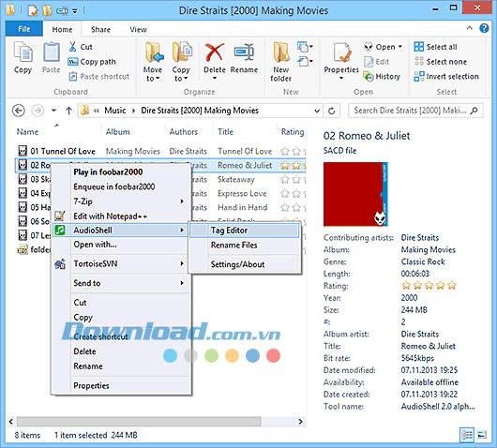Click History in the Open group
Viewport: 497px width, 448px height.
coord(382,76)
